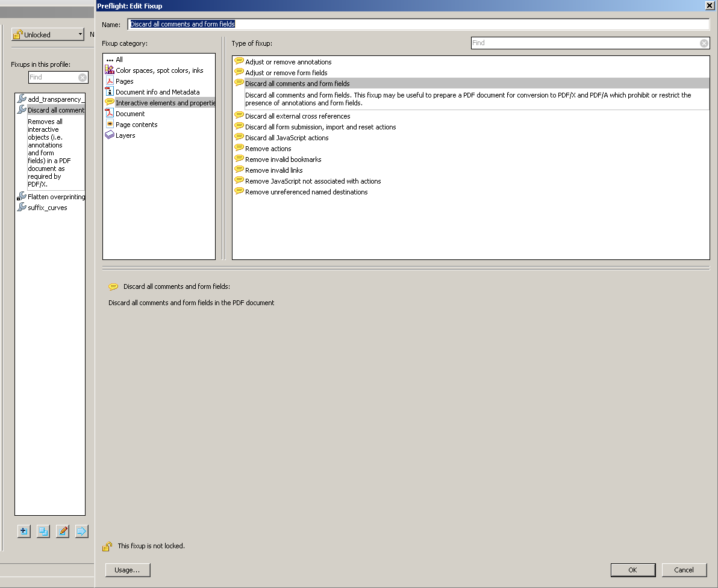Open the Unlocked lock-state dropdown
Viewport: 718px width, 588px height.
pos(48,34)
